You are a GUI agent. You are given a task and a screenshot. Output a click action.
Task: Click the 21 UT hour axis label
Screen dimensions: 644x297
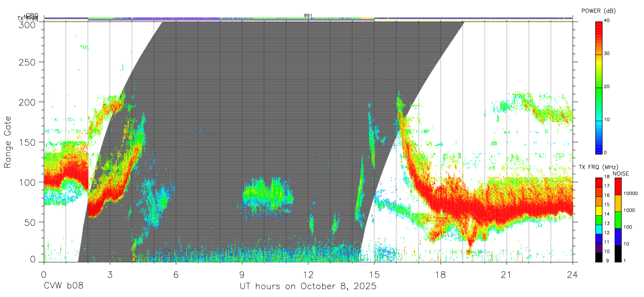point(507,274)
